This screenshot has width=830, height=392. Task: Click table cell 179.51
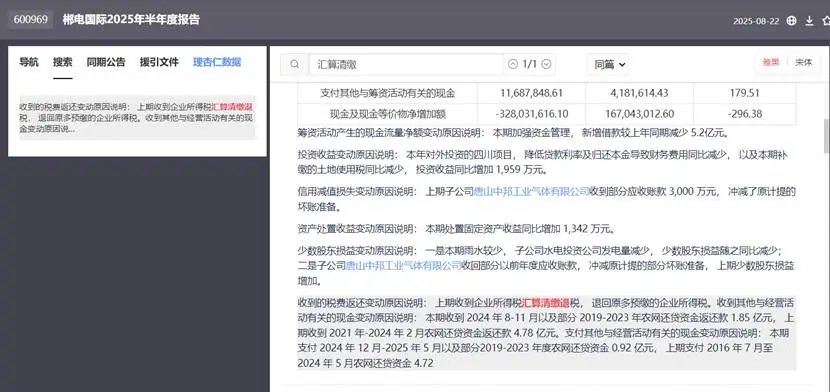tap(744, 93)
